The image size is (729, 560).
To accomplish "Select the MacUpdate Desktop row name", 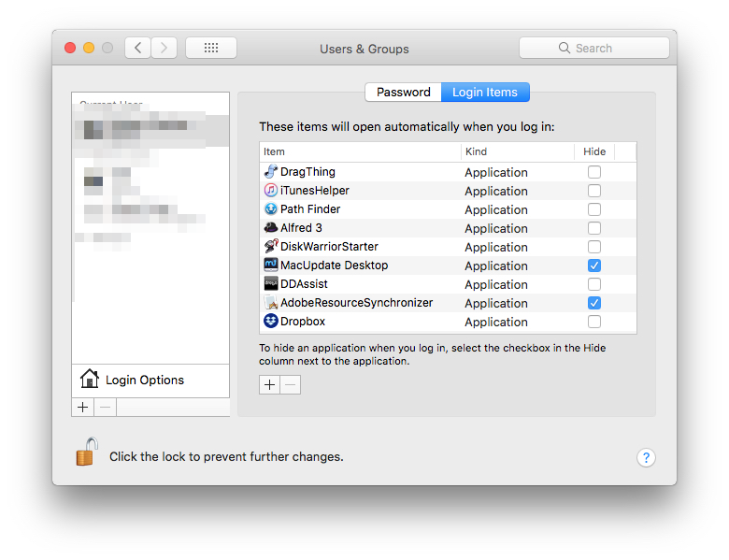I will 334,266.
